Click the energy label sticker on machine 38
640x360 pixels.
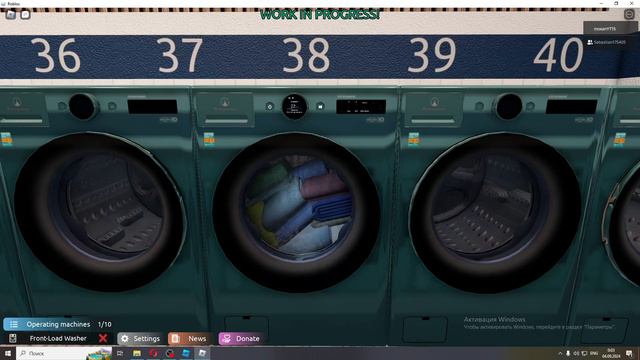pyautogui.click(x=209, y=139)
